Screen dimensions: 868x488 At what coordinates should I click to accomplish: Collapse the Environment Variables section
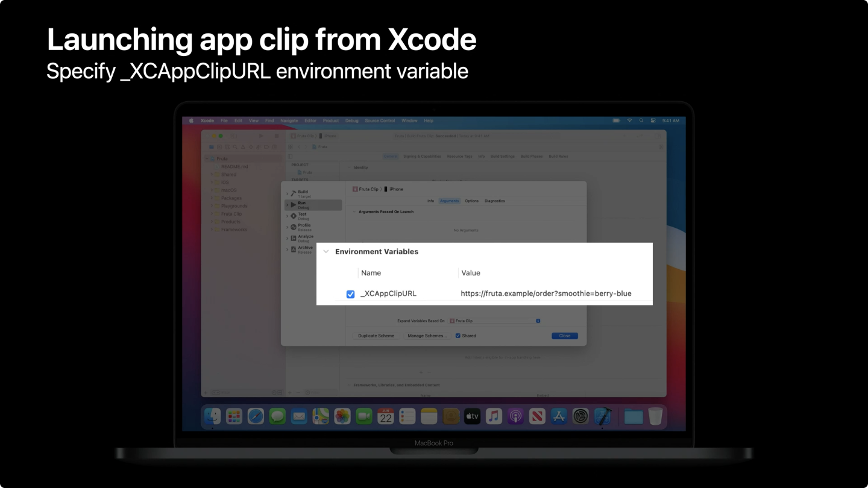(326, 252)
